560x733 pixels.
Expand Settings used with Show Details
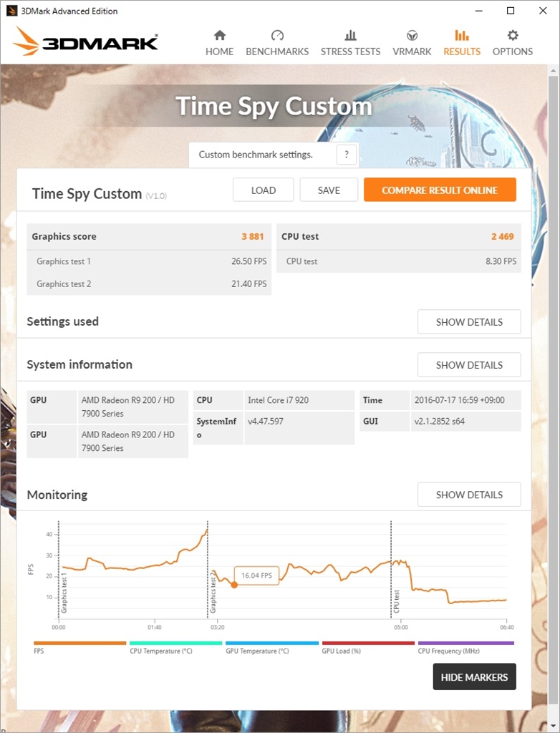[469, 322]
